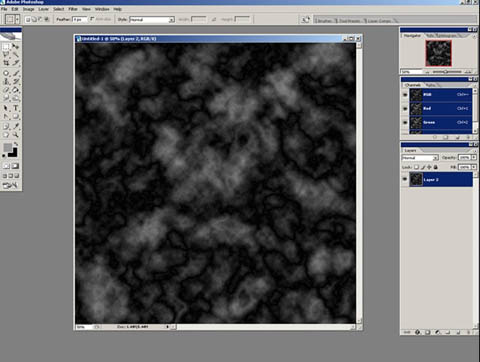480x362 pixels.
Task: Select the Eyedropper tool
Action: tap(16, 126)
